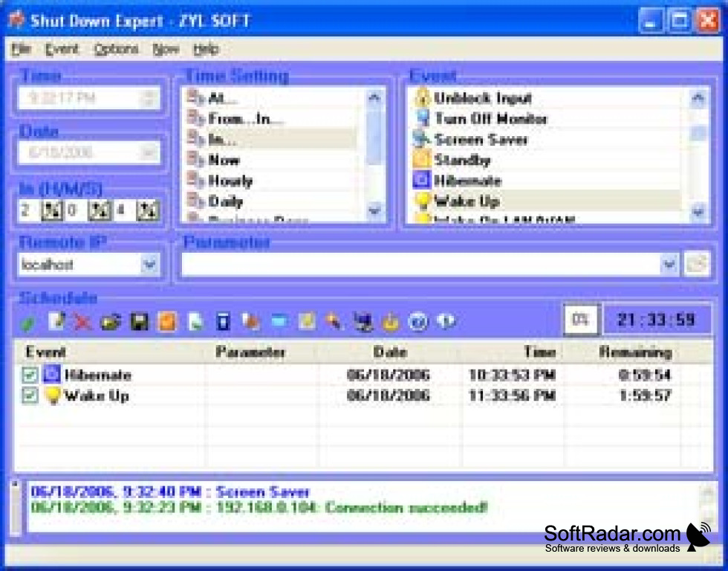Screen dimensions: 728x571
Task: Click the minutes spinner next to value 0
Action: coord(100,210)
